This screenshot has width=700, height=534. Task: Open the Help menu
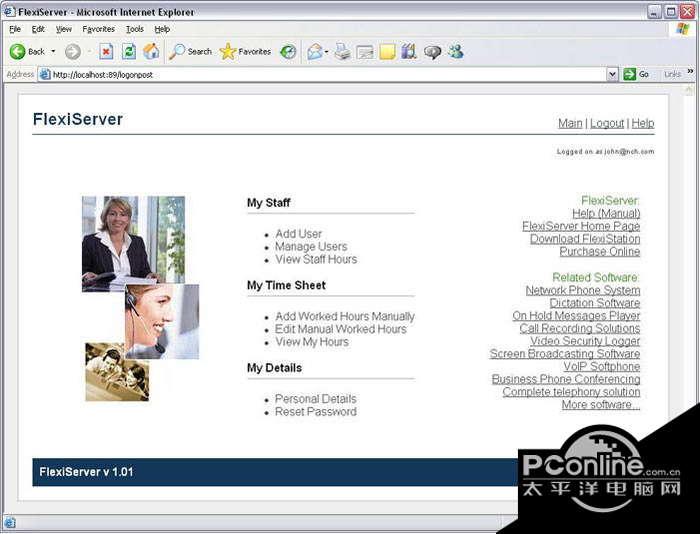click(x=162, y=29)
